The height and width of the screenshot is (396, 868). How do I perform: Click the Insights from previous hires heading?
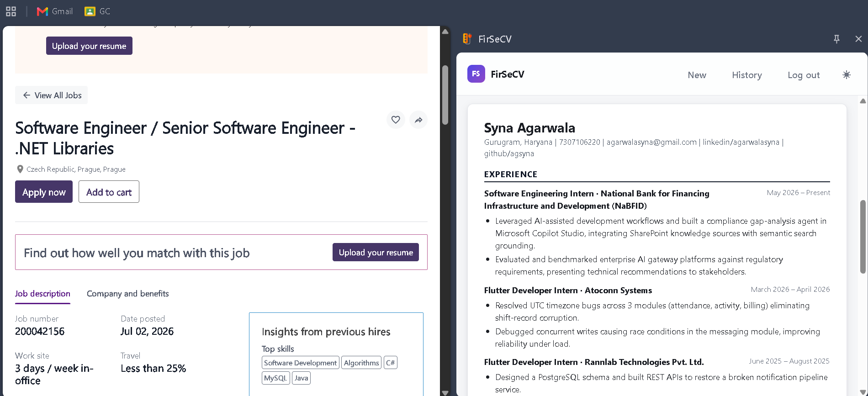[326, 332]
